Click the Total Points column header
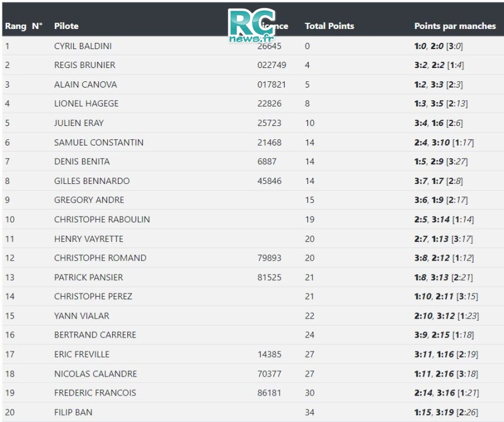The image size is (504, 422). click(329, 26)
